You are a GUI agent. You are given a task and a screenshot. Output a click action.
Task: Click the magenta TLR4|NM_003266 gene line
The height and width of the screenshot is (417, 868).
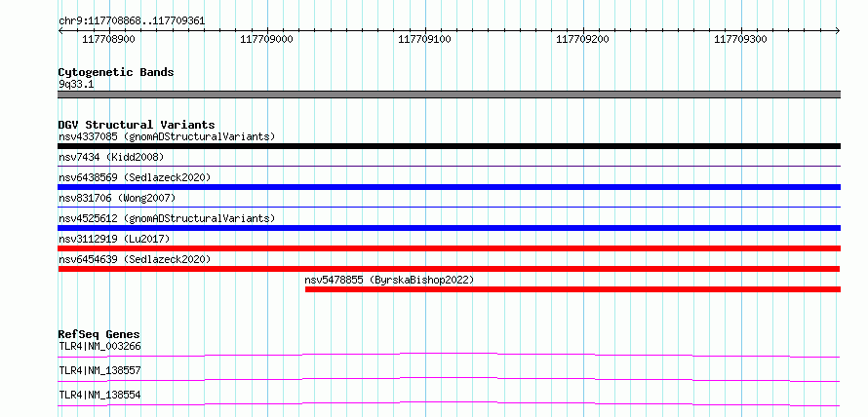click(449, 355)
